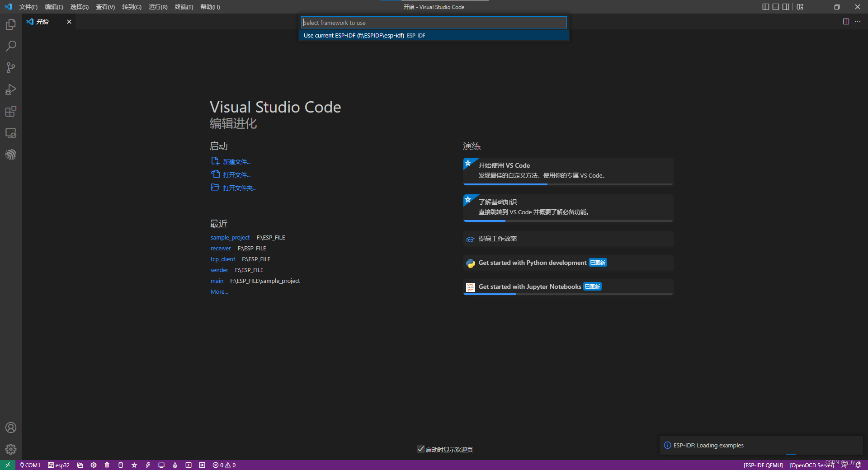868x470 pixels.
Task: Open the 开始使用 VS Code walkthrough
Action: point(568,171)
